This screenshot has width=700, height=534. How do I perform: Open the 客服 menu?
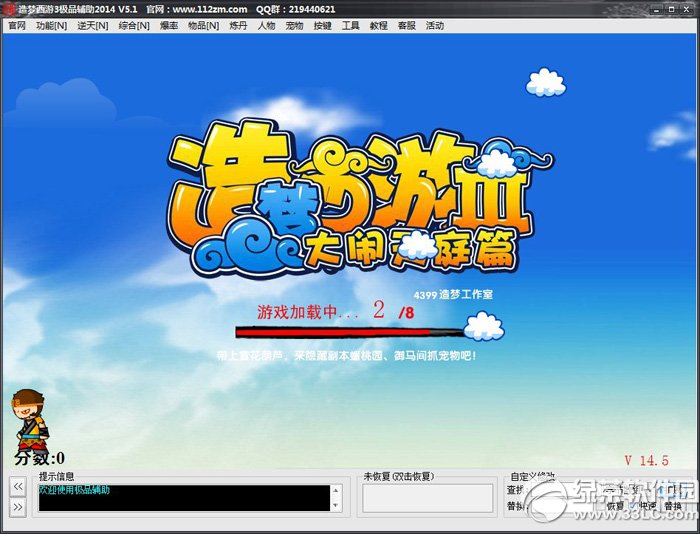click(x=407, y=26)
